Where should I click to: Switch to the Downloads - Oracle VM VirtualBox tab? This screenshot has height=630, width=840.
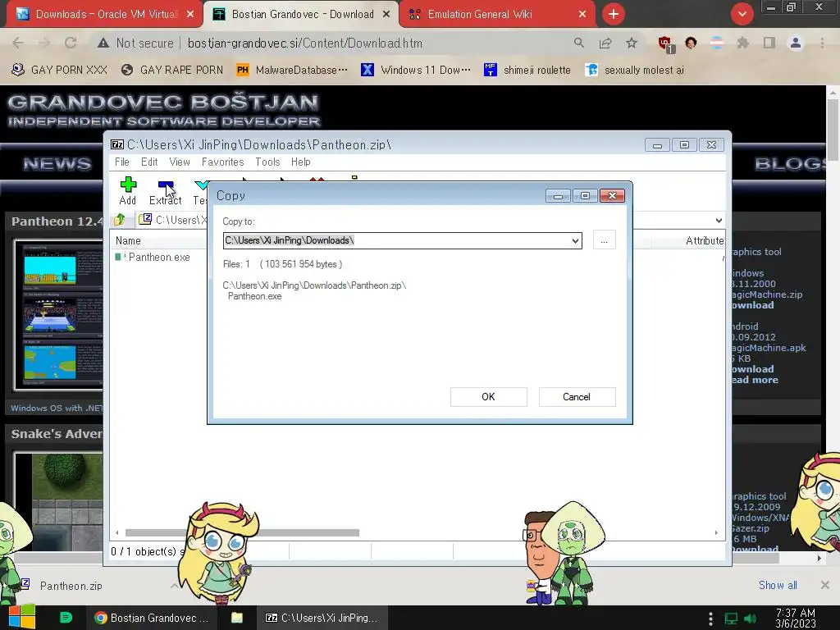pyautogui.click(x=106, y=15)
